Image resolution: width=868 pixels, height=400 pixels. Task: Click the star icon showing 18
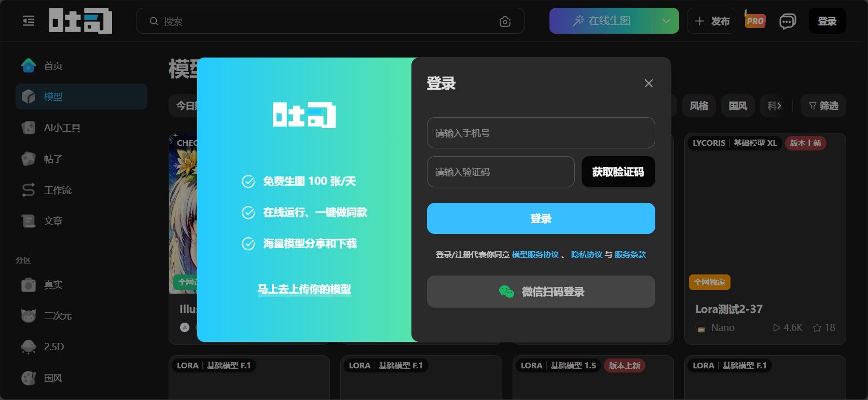(x=817, y=328)
